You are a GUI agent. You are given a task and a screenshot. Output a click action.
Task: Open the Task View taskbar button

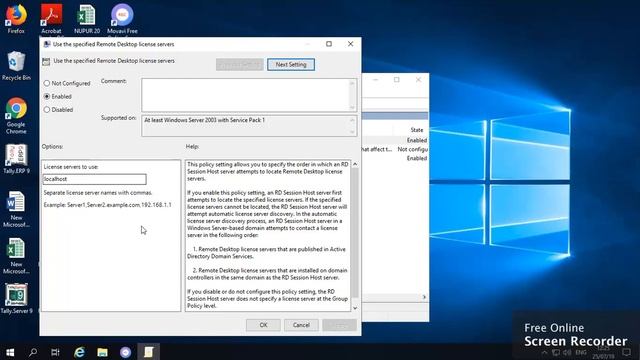click(56, 352)
